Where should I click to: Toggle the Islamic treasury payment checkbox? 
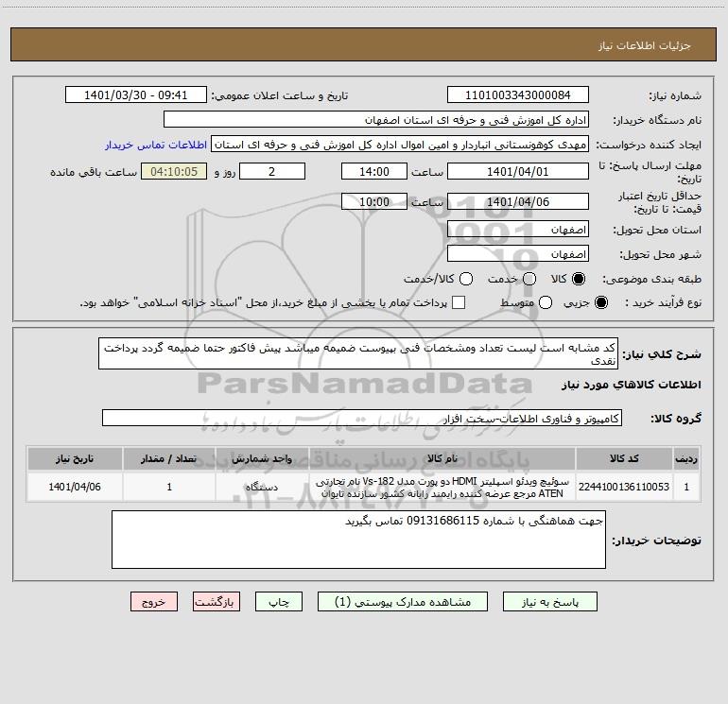click(459, 302)
